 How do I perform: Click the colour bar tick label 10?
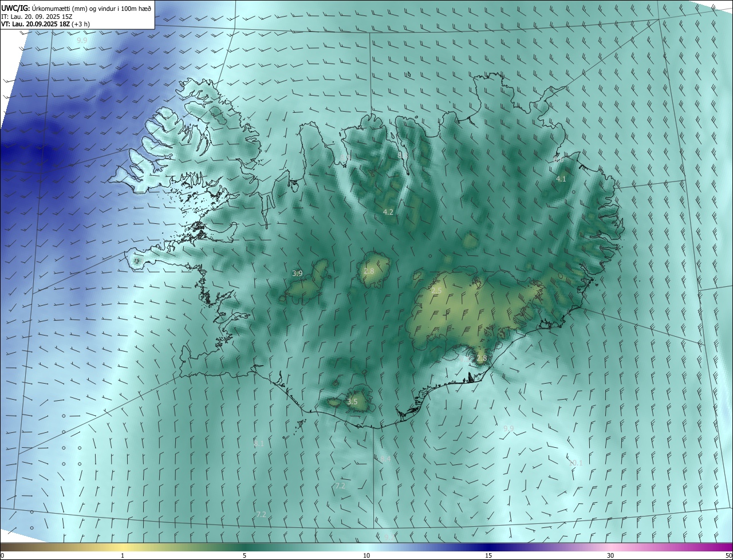pos(366,556)
